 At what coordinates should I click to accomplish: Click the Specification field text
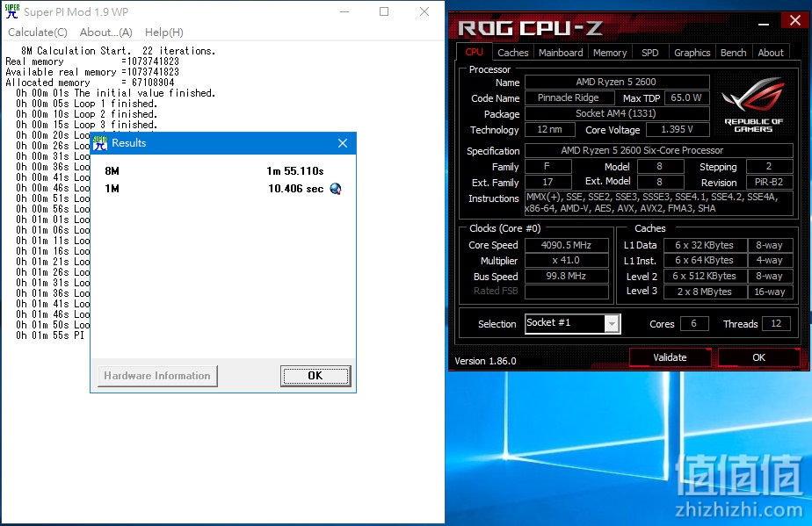pos(659,151)
